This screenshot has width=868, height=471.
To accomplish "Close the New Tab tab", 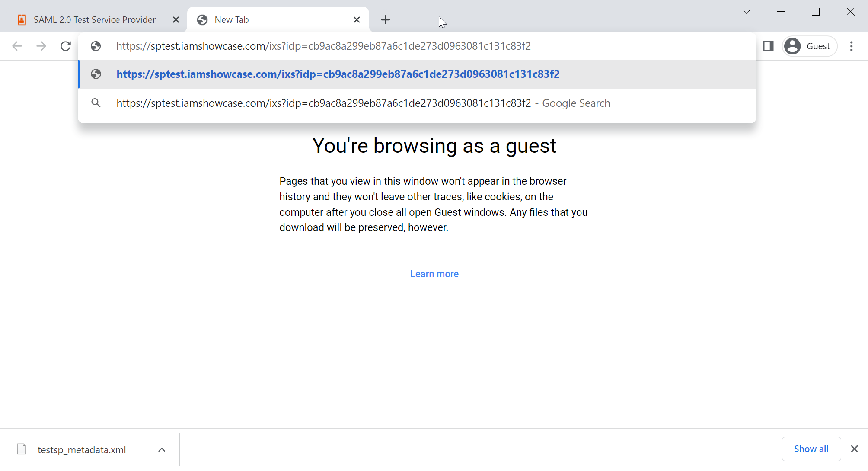I will (357, 20).
